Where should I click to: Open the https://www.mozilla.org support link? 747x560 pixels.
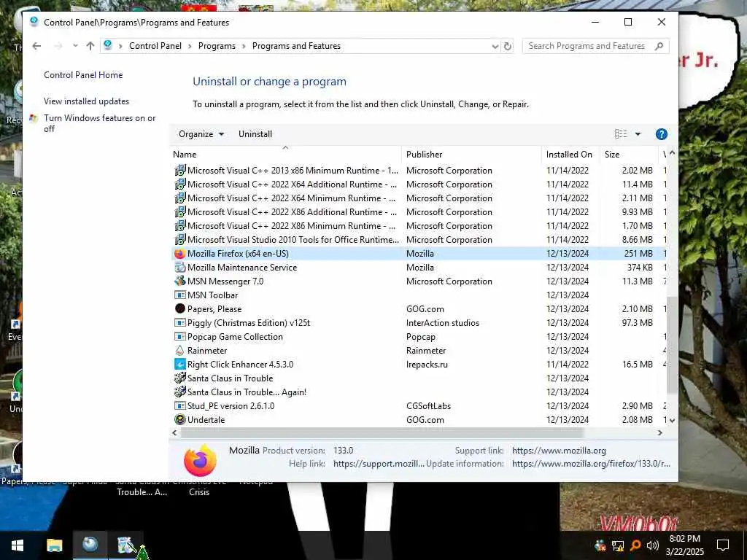pyautogui.click(x=559, y=451)
